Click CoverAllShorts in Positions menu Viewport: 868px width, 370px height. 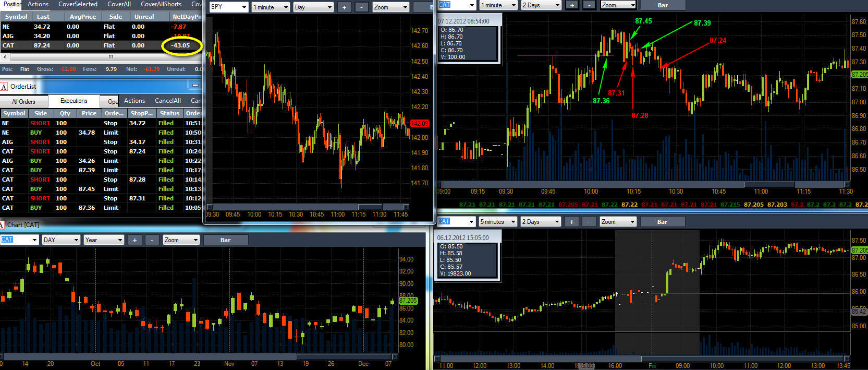tap(161, 4)
